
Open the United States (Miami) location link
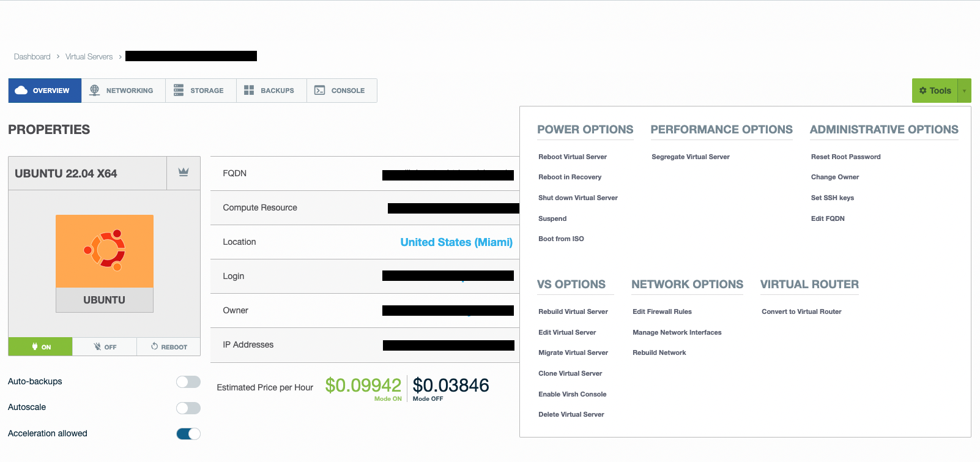point(456,242)
